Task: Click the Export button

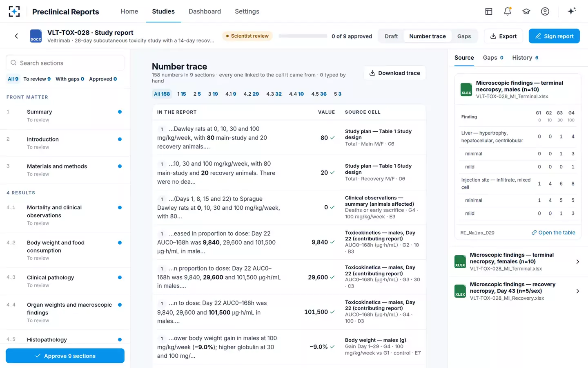Action: click(503, 36)
